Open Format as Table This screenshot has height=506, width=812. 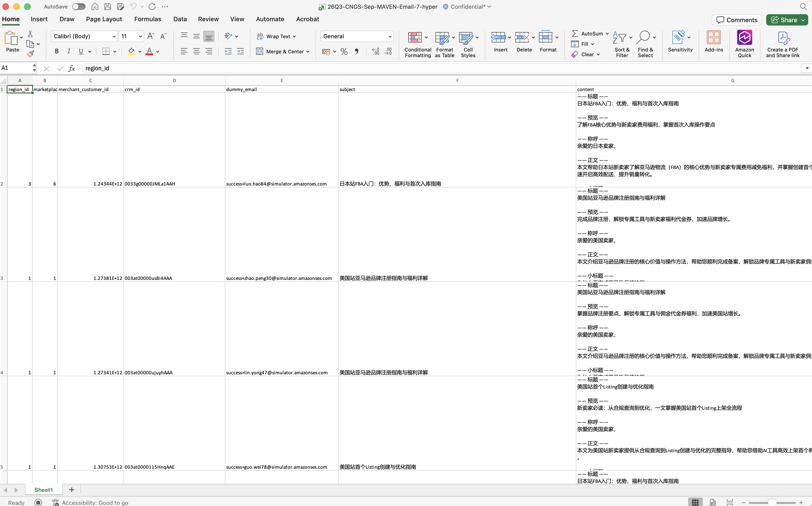445,45
